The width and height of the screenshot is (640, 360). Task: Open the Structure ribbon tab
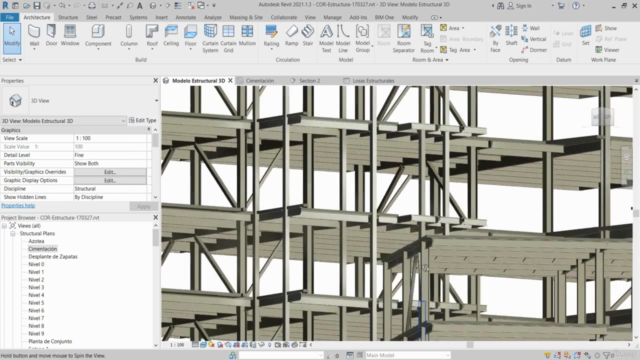coord(68,17)
